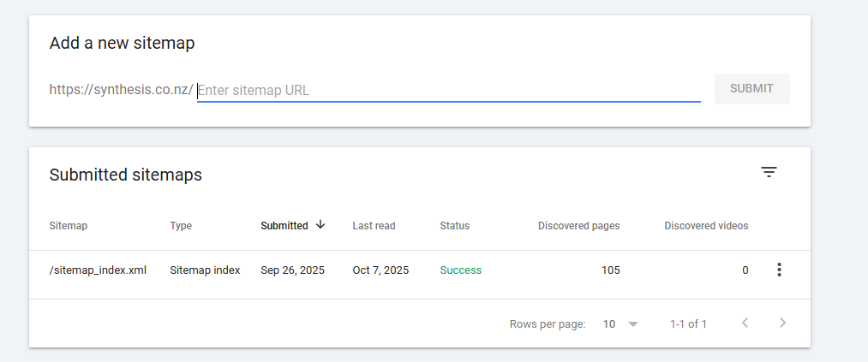This screenshot has width=868, height=362.
Task: Expand the Rows per page dropdown
Action: (621, 324)
